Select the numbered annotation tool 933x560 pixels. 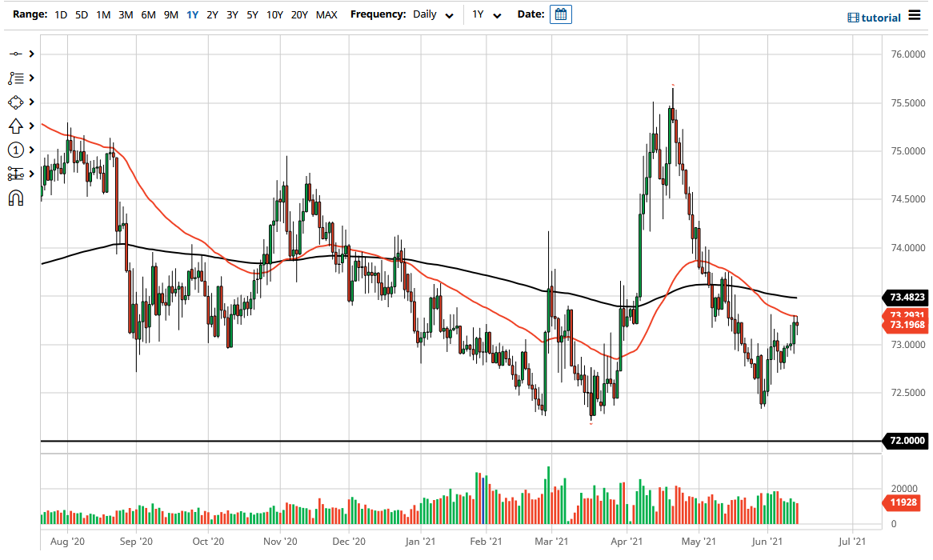[x=15, y=150]
